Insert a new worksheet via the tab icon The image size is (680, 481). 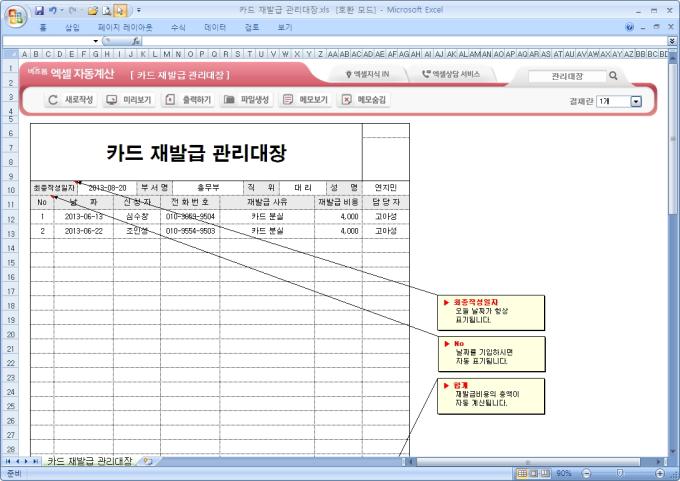148,461
